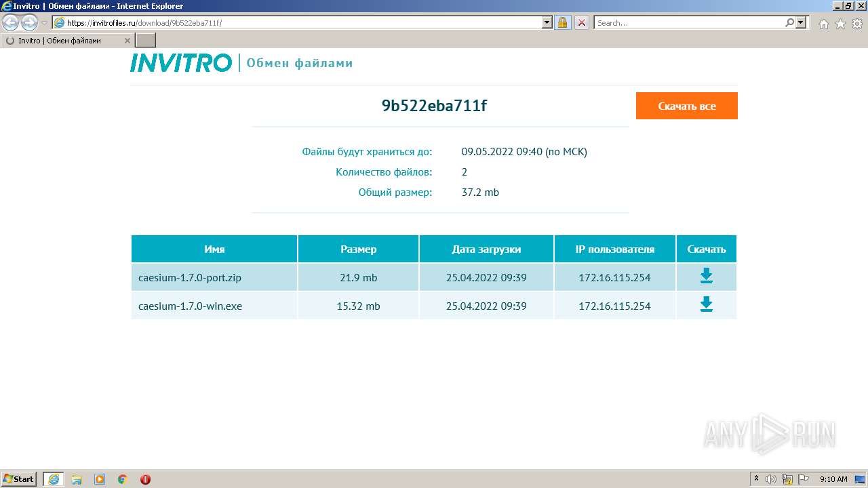Expand the address bar dropdown arrow
Image resolution: width=868 pixels, height=488 pixels.
click(547, 23)
